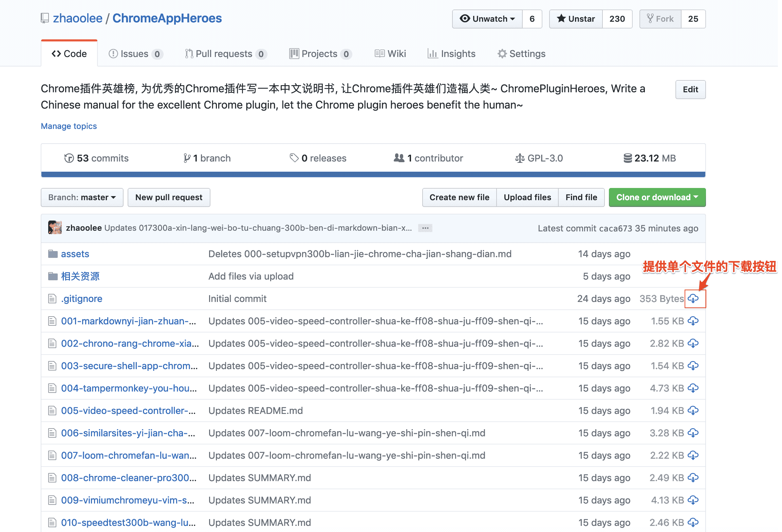This screenshot has height=532, width=782.
Task: Click the GPL-3.0 license scale icon
Action: (x=519, y=158)
